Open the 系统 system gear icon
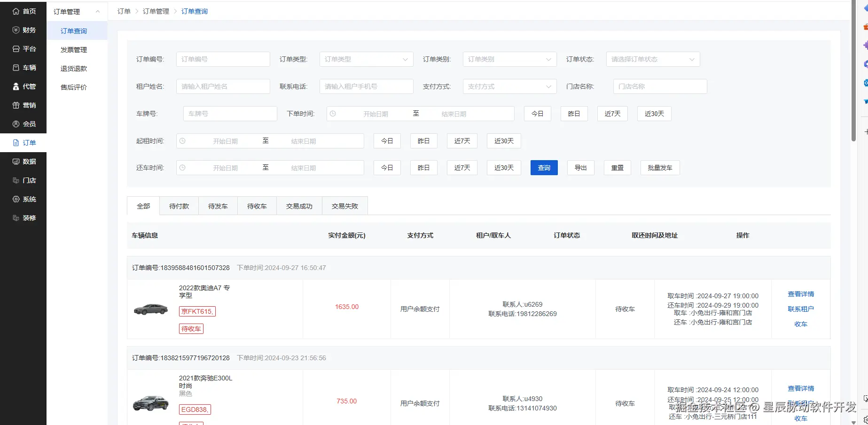The height and width of the screenshot is (425, 868). pos(16,199)
